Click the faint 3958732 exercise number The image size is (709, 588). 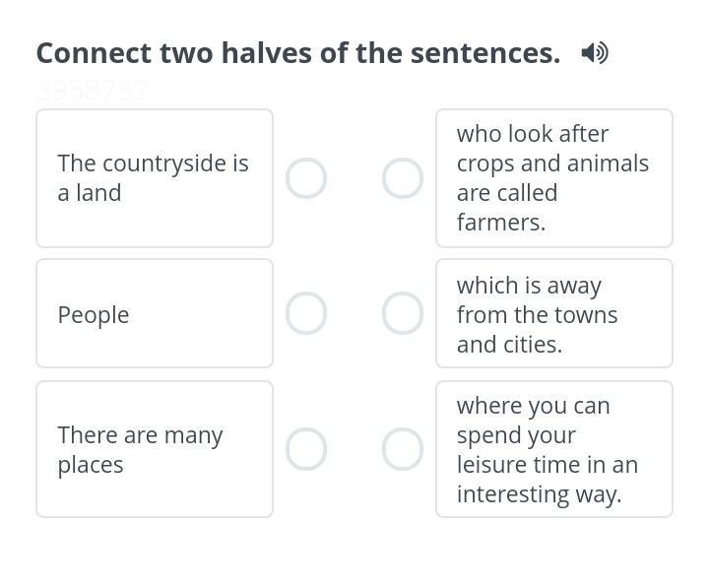pyautogui.click(x=93, y=91)
